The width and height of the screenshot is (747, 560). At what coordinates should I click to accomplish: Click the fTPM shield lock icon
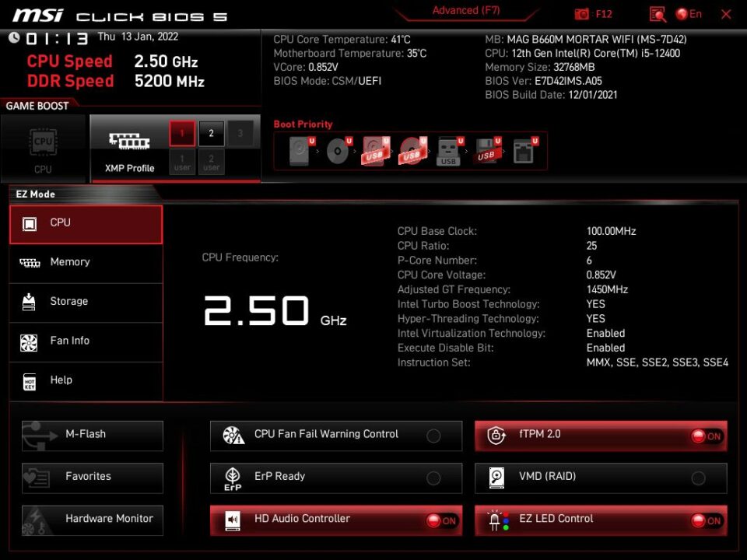click(496, 436)
